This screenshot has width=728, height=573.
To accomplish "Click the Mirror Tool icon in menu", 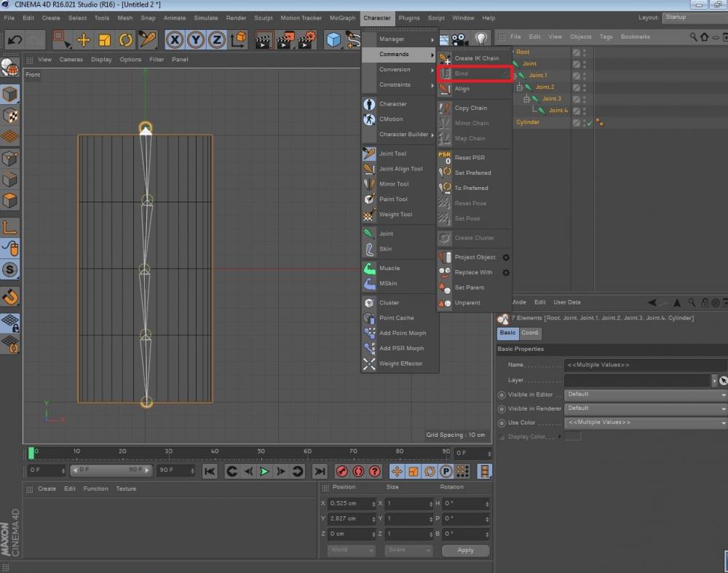I will (x=370, y=184).
